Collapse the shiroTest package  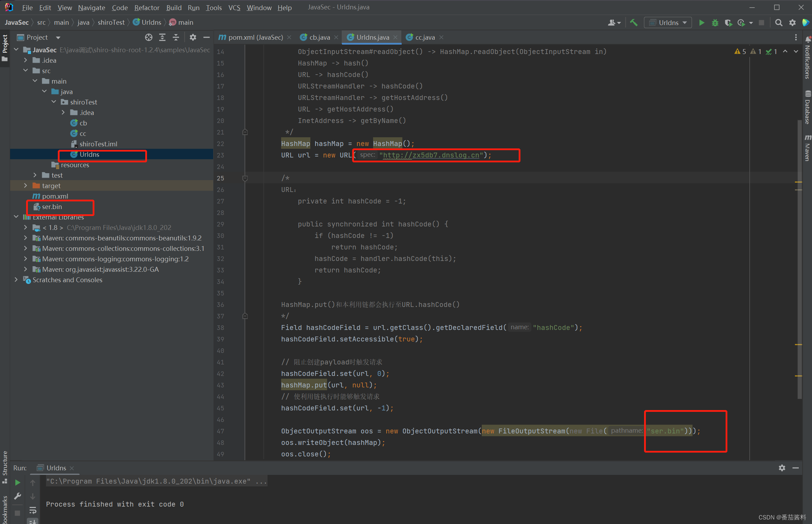[x=54, y=102]
